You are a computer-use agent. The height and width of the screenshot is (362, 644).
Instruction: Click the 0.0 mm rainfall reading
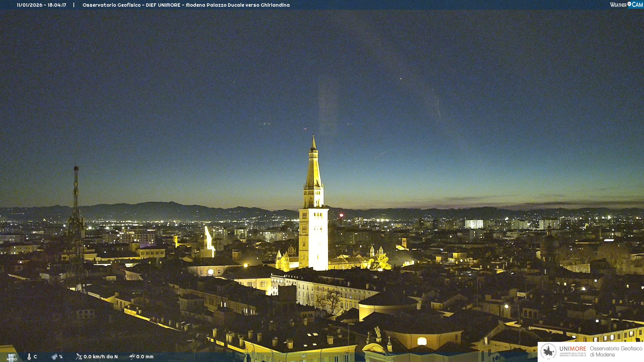coord(145,357)
